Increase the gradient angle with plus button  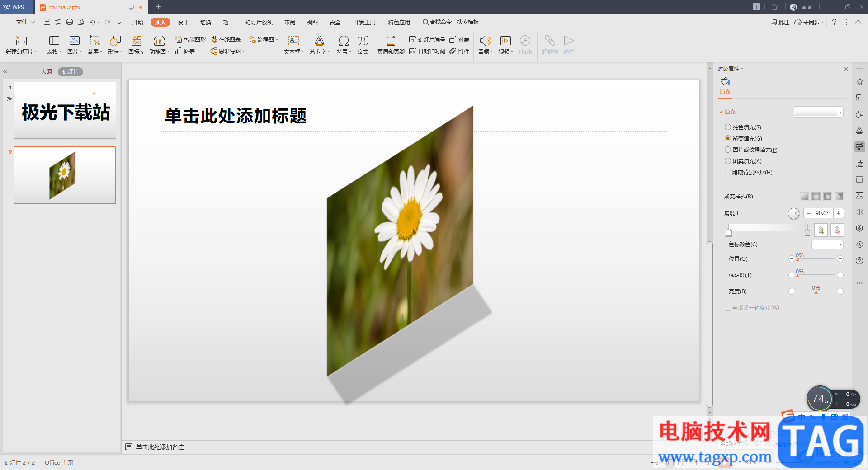pyautogui.click(x=839, y=213)
